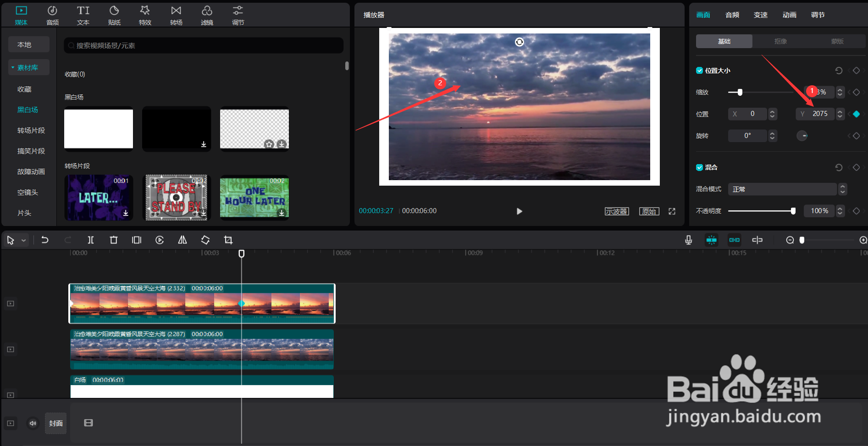This screenshot has height=446, width=868.
Task: Select the 蒙版 mask sub-tab
Action: click(837, 41)
